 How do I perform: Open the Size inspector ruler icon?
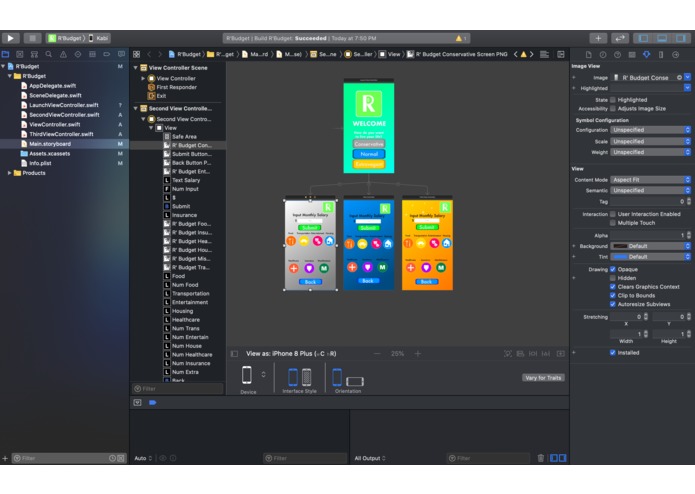[x=661, y=54]
